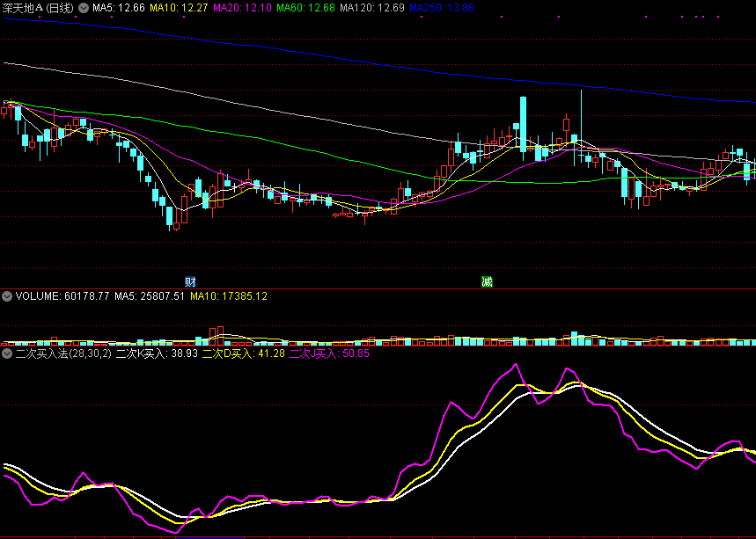Open the main chart dropdown beside 深天地A

pyautogui.click(x=84, y=8)
